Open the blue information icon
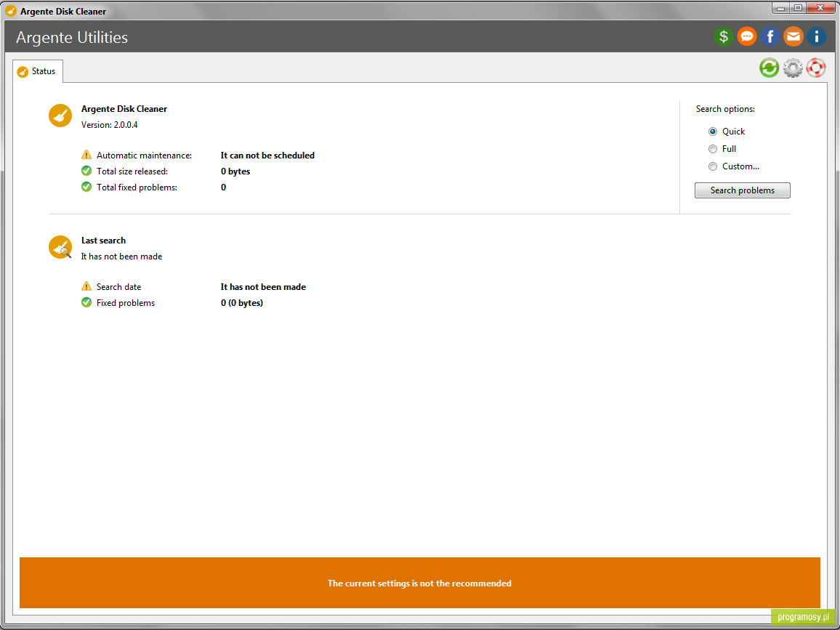This screenshot has width=840, height=630. (x=817, y=36)
